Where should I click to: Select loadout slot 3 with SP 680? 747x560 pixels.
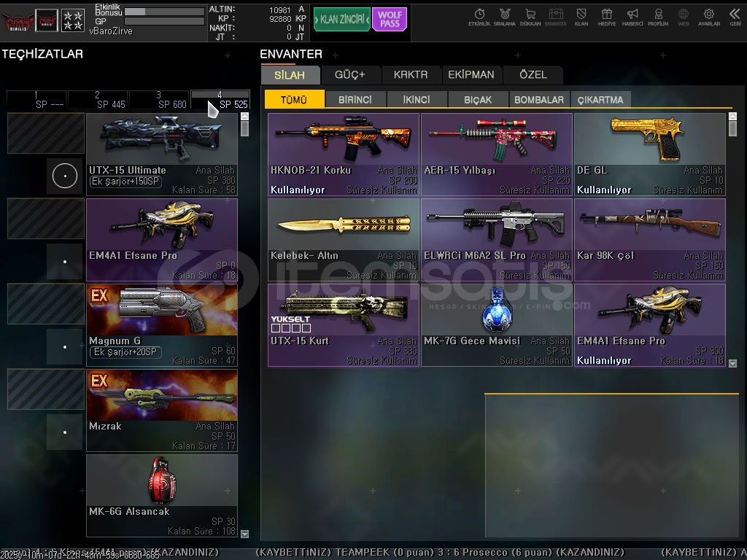pos(159,100)
